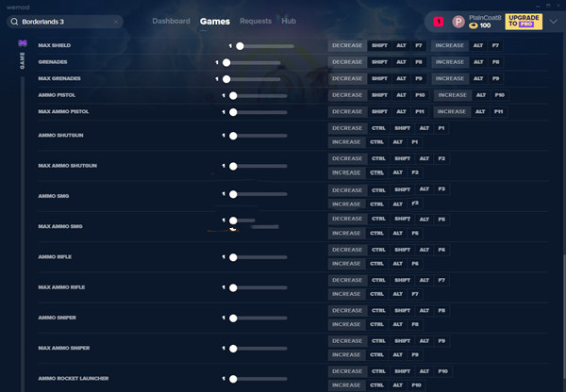Screen dimensions: 566x392
Task: Click the Upgrade to Pro button
Action: click(x=524, y=21)
